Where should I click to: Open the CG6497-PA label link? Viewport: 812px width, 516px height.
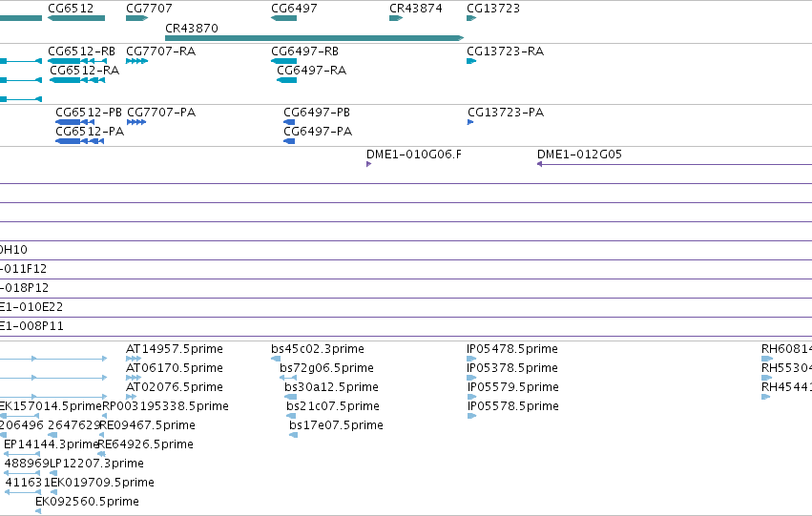click(x=318, y=132)
